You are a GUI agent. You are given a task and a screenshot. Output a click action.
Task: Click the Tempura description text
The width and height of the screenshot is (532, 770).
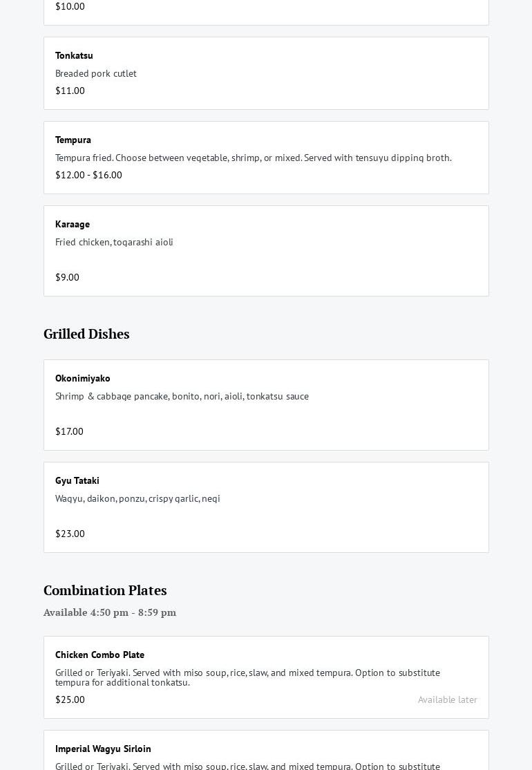253,158
